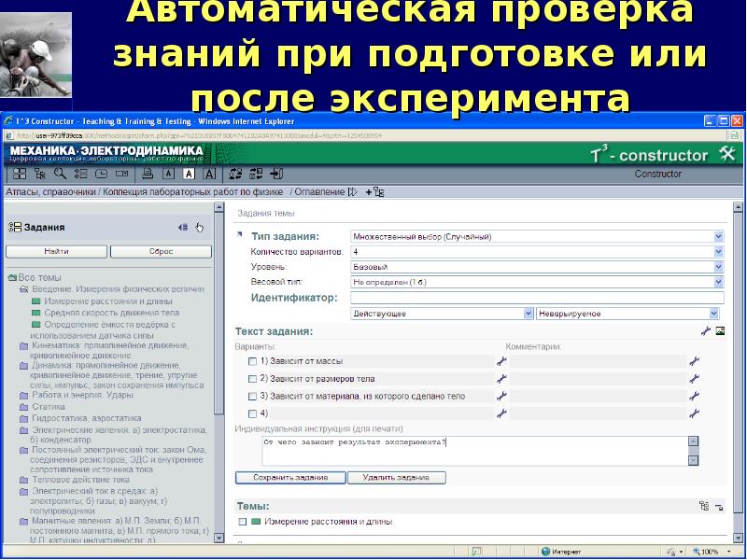Click the 'Идентификатор' input field
This screenshot has height=560, width=747.
click(x=536, y=298)
